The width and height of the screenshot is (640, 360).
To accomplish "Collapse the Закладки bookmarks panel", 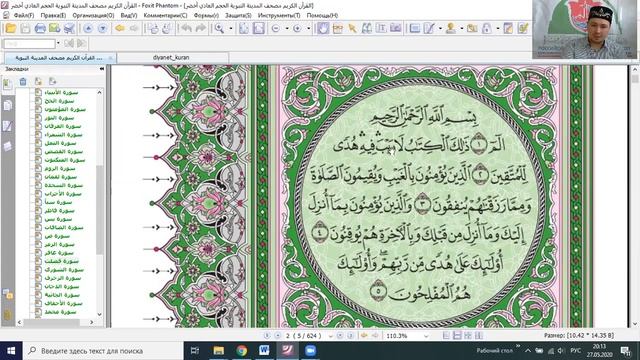I will click(x=102, y=69).
